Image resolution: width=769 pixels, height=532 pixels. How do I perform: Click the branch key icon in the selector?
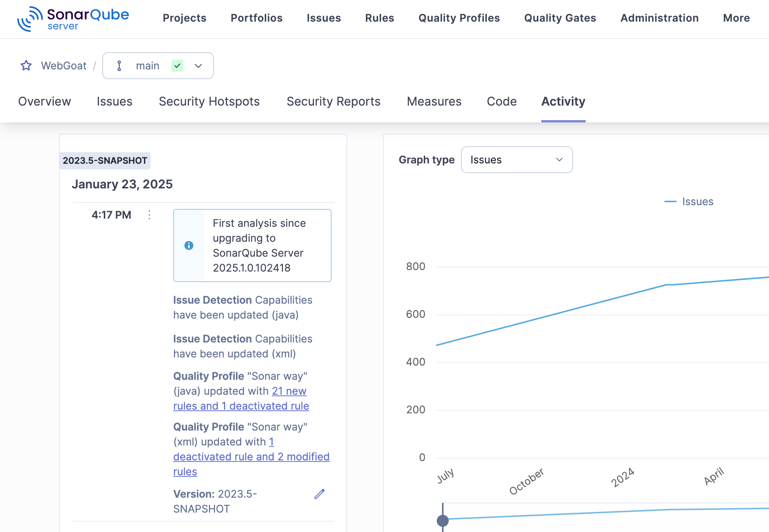click(119, 66)
